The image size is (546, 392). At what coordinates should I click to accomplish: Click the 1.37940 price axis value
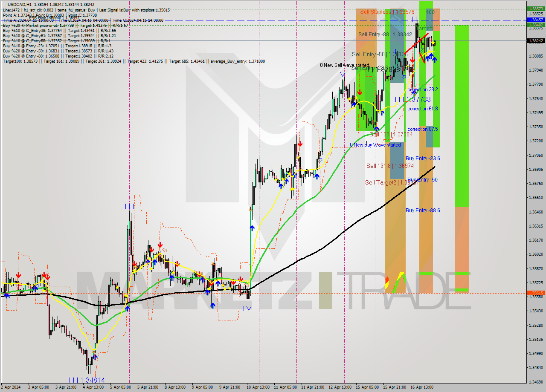535,70
